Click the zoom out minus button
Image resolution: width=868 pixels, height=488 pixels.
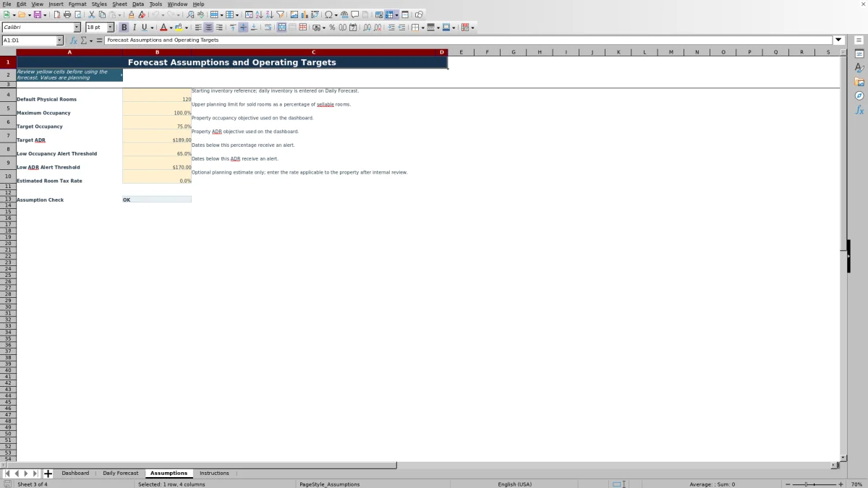[x=788, y=484]
